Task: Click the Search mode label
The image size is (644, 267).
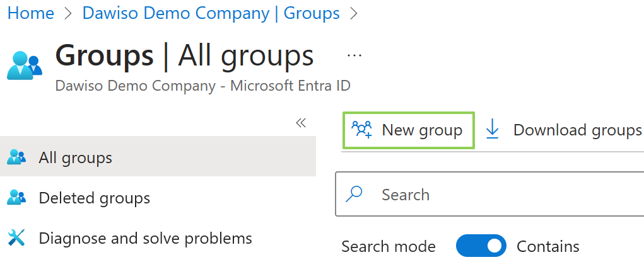Action: click(389, 246)
